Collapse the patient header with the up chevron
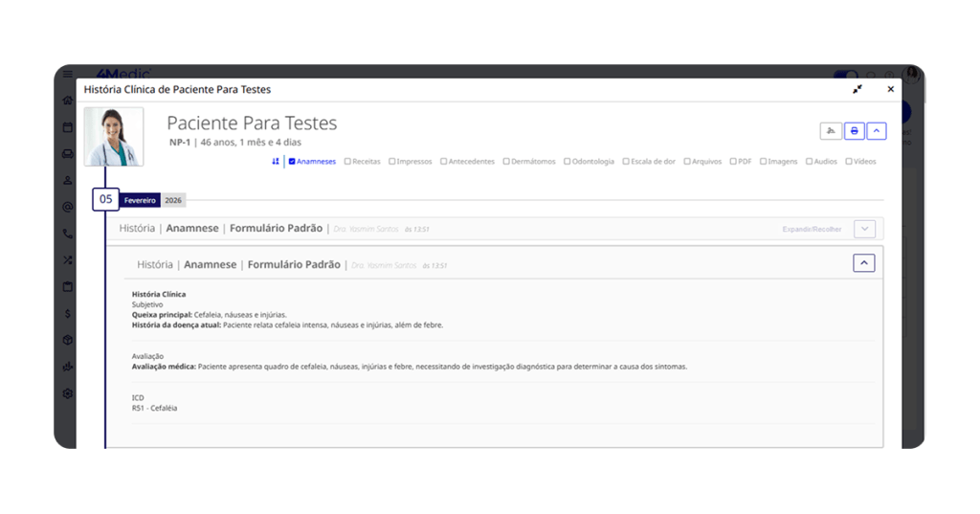Image resolution: width=980 pixels, height=514 pixels. [878, 131]
